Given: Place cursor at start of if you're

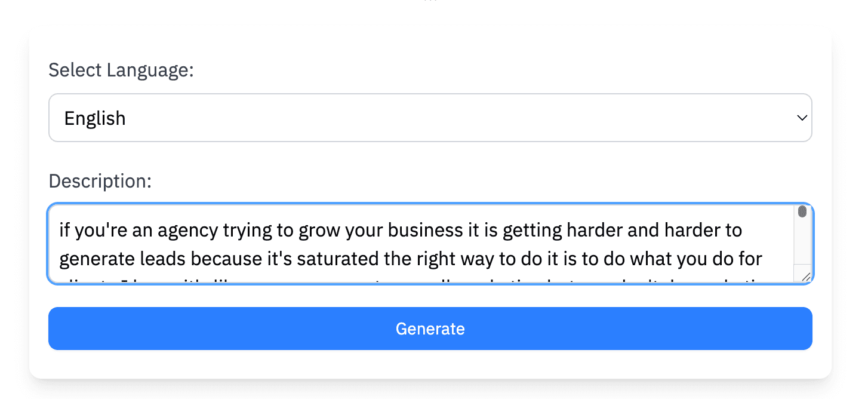Looking at the screenshot, I should [x=60, y=231].
